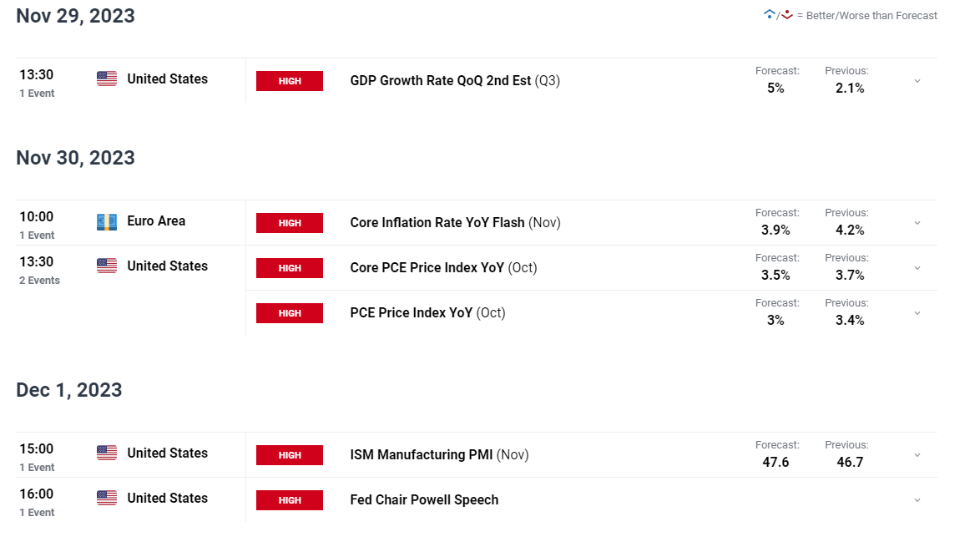The height and width of the screenshot is (537, 980).
Task: Expand the Core PCE Price Index YoY chevron
Action: click(917, 268)
